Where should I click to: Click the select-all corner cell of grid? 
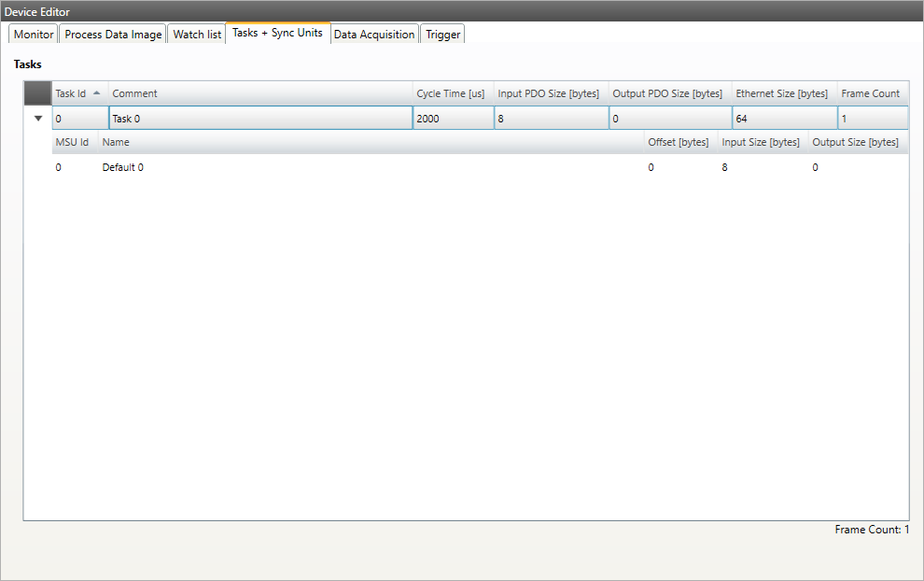click(x=37, y=93)
